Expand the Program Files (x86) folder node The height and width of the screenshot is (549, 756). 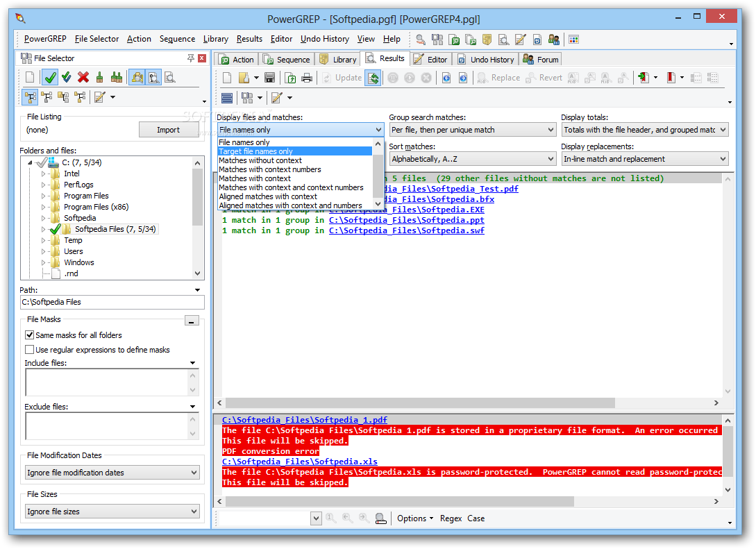(x=44, y=207)
